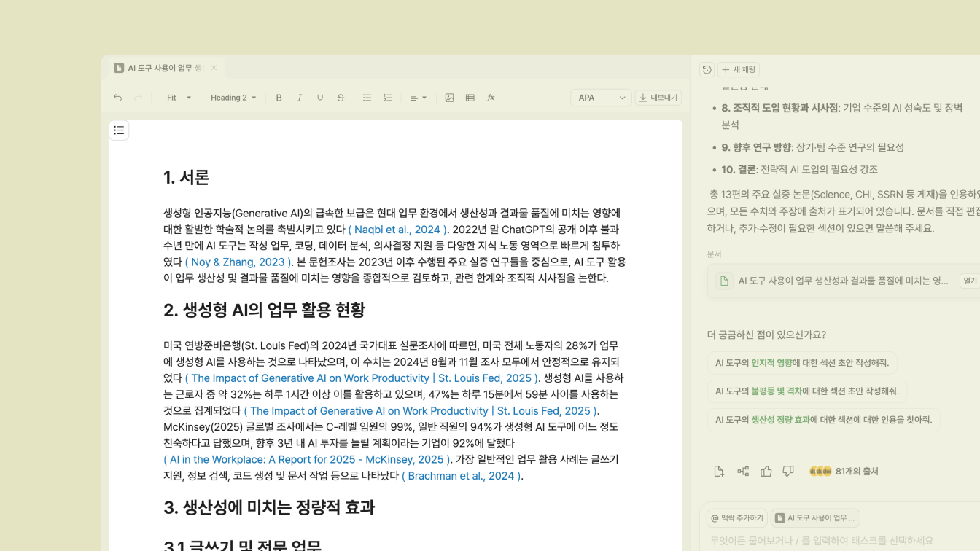This screenshot has width=980, height=551.
Task: Apply italic formatting
Action: coord(299,97)
